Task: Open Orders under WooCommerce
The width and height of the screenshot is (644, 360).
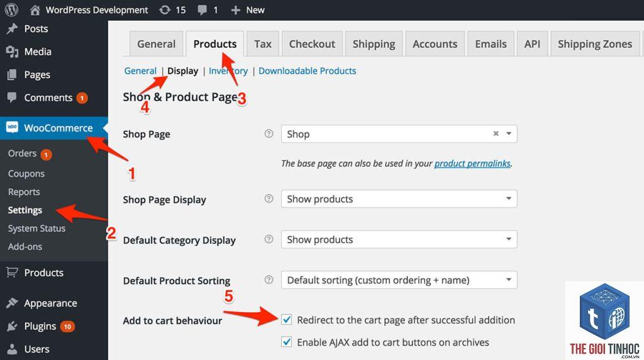Action: [22, 154]
